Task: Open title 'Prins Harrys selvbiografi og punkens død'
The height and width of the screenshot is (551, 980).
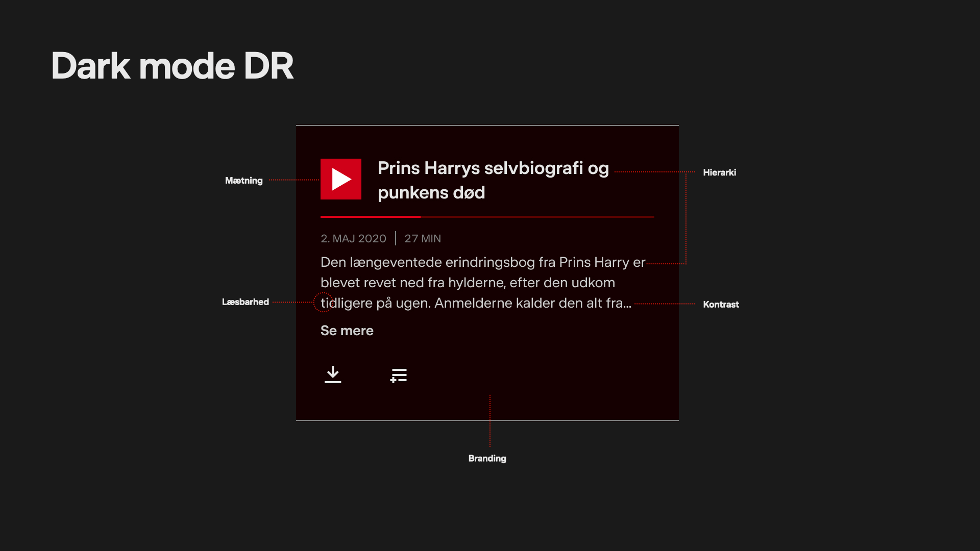Action: pyautogui.click(x=494, y=180)
